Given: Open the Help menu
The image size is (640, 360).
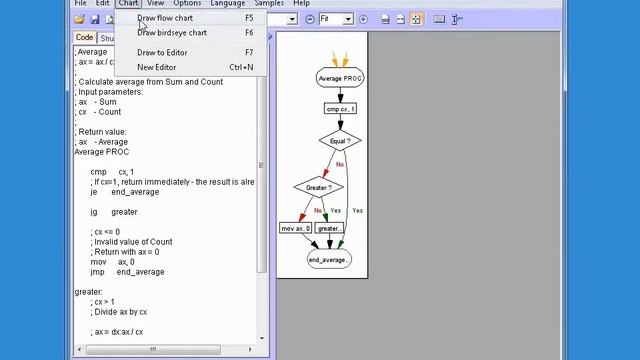Looking at the screenshot, I should tap(301, 3).
